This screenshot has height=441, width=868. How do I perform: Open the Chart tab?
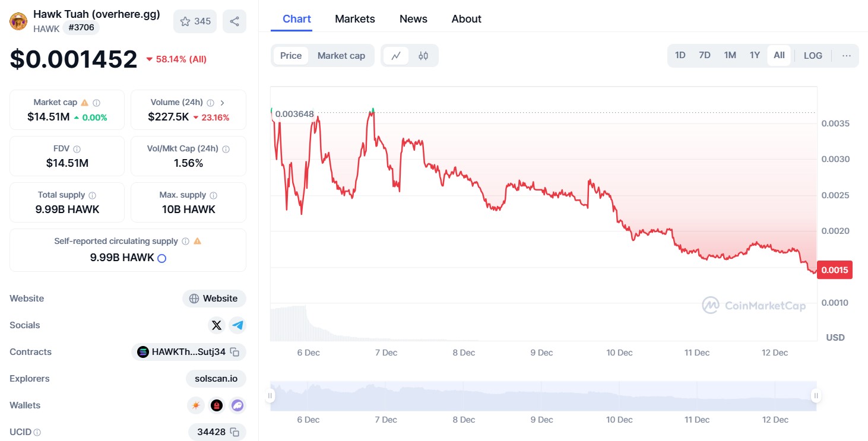tap(297, 19)
